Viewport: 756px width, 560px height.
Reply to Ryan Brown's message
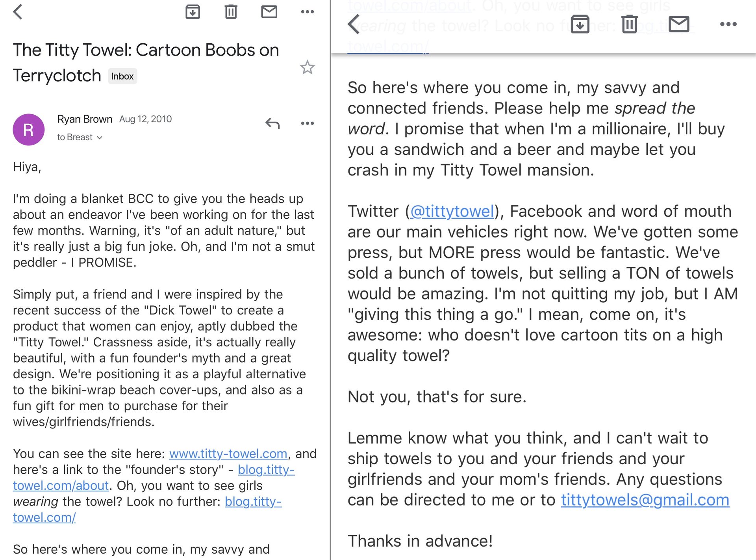272,123
